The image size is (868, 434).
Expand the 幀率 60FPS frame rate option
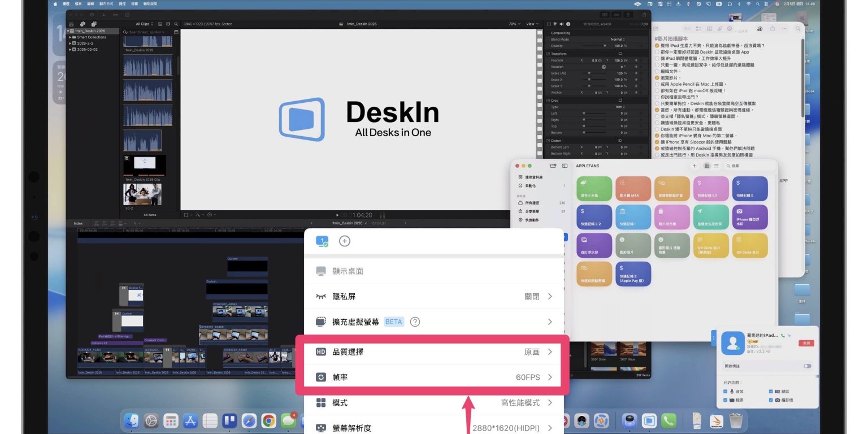tap(432, 377)
